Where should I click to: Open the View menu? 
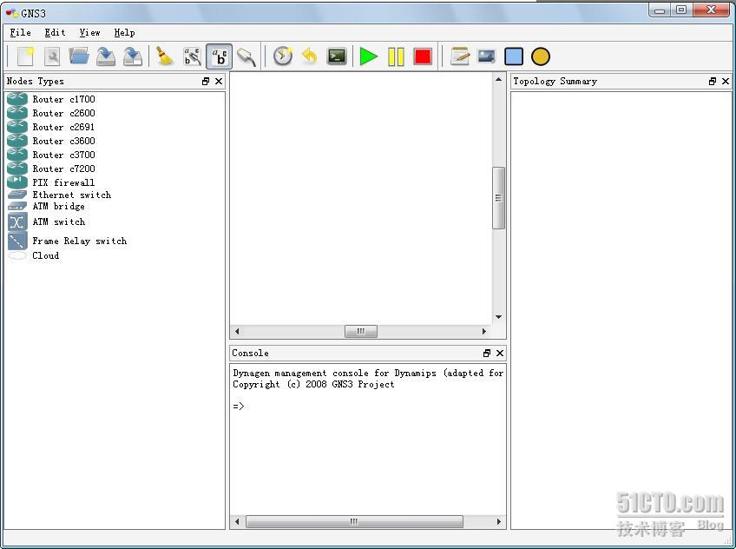coord(90,33)
